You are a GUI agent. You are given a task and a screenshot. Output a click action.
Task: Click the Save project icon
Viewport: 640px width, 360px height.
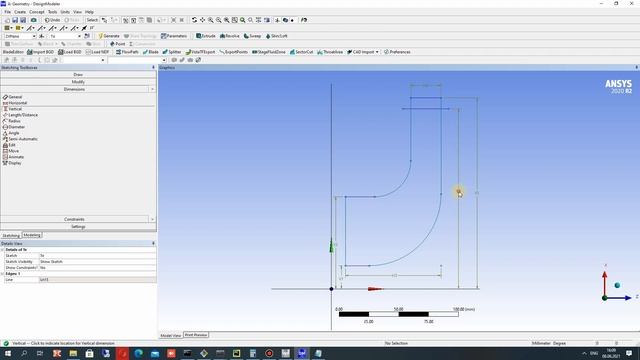point(15,20)
